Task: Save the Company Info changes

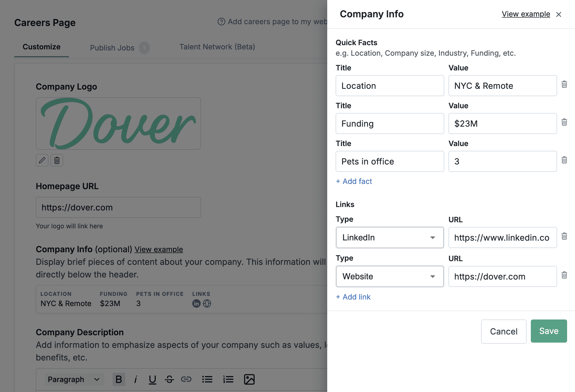Action: click(x=549, y=331)
